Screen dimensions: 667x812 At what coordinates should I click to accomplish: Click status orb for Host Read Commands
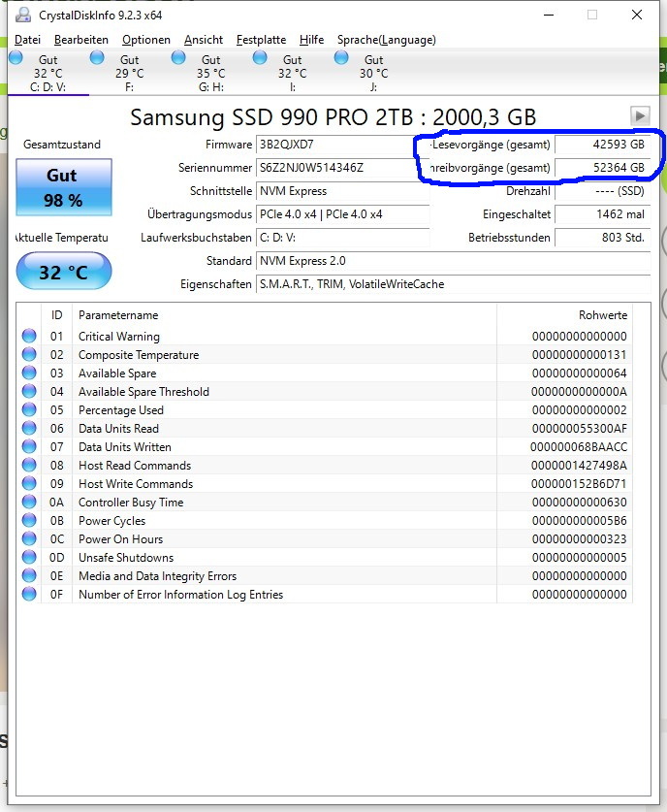click(29, 465)
